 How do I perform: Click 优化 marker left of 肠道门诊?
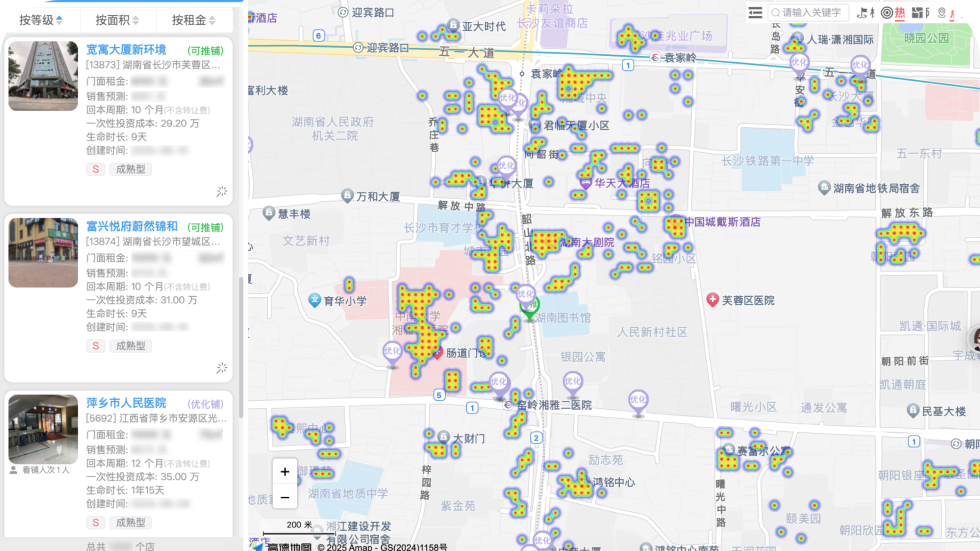(392, 354)
